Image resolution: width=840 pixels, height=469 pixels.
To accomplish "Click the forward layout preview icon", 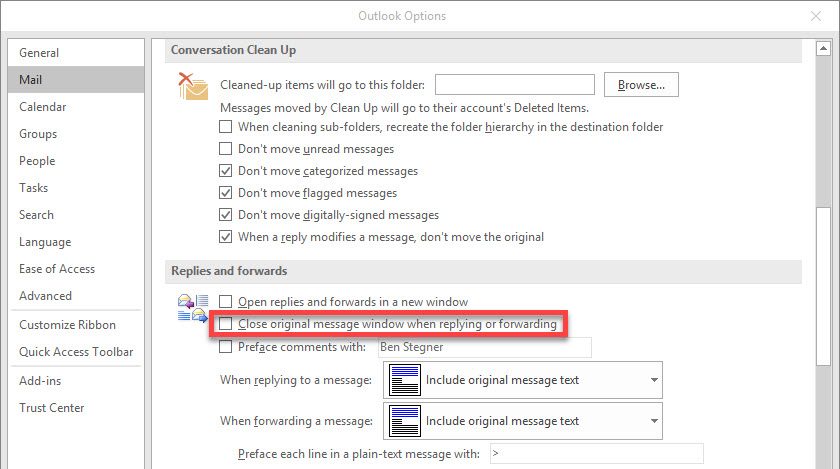I will click(404, 421).
